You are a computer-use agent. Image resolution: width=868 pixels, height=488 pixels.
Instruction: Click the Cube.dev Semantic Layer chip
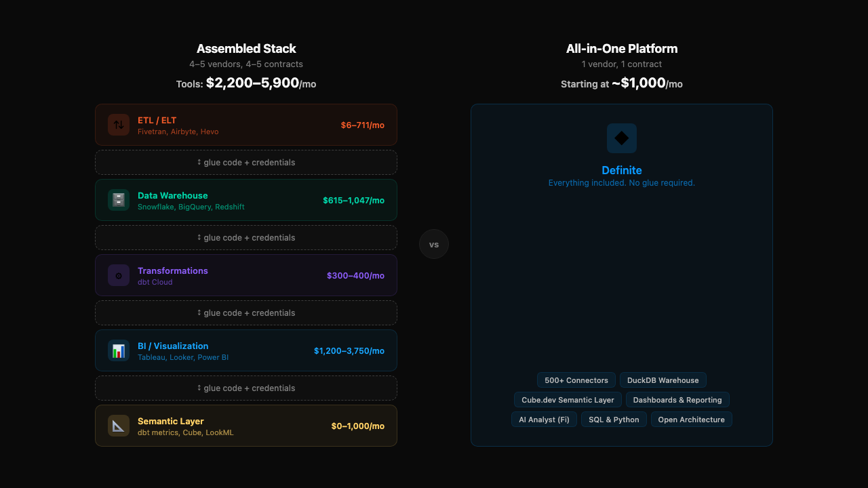[568, 400]
